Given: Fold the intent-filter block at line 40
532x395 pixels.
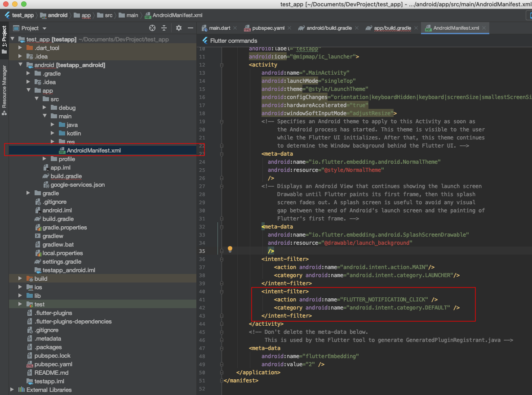Looking at the screenshot, I should tap(222, 292).
